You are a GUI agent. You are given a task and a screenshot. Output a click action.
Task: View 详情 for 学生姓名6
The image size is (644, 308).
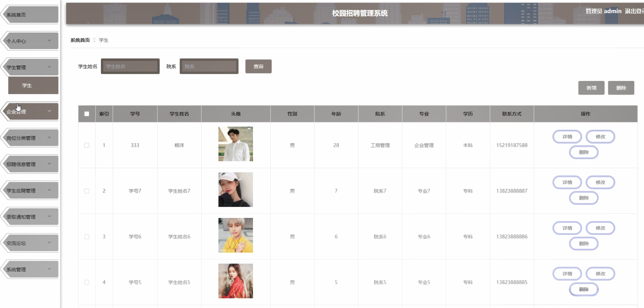point(567,228)
